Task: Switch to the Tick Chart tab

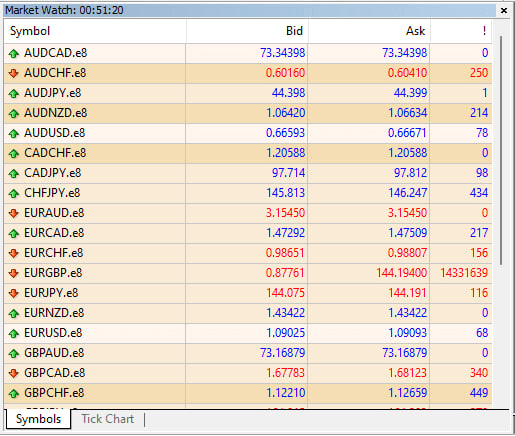Action: (x=108, y=419)
